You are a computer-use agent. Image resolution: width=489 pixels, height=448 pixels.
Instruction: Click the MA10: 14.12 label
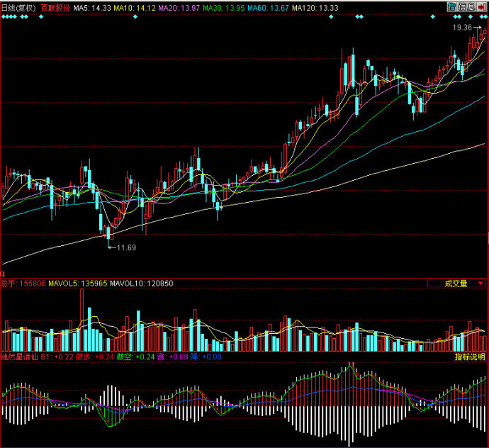135,8
